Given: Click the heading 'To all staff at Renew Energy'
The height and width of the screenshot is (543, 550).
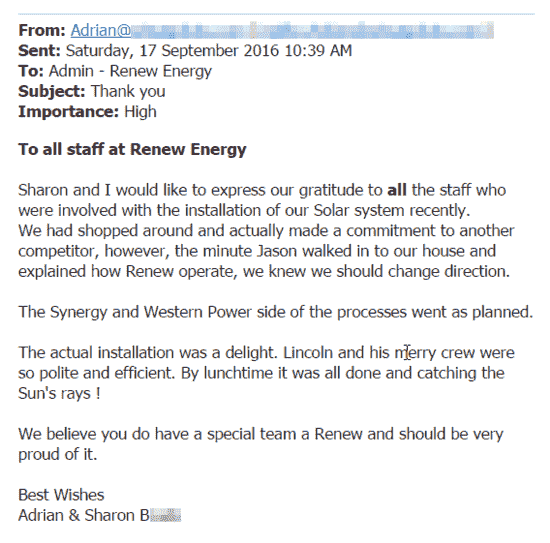Looking at the screenshot, I should [132, 149].
